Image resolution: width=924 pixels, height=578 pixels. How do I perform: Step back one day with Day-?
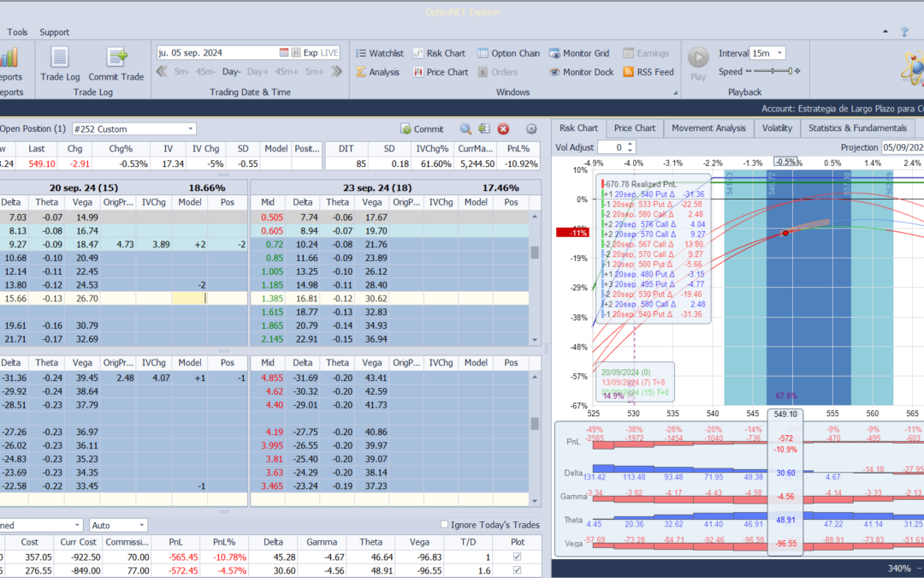232,72
